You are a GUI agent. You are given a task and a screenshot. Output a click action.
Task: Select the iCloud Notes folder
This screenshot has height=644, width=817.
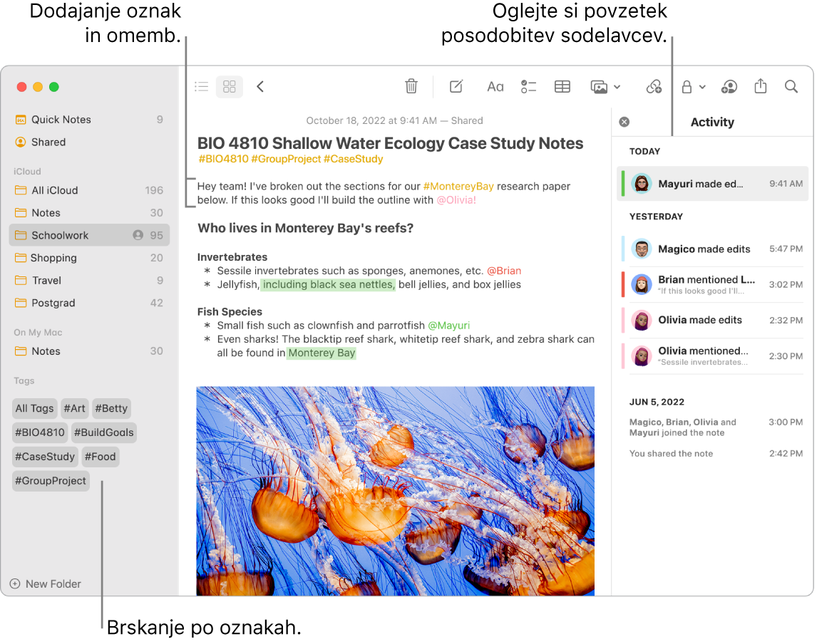[89, 213]
